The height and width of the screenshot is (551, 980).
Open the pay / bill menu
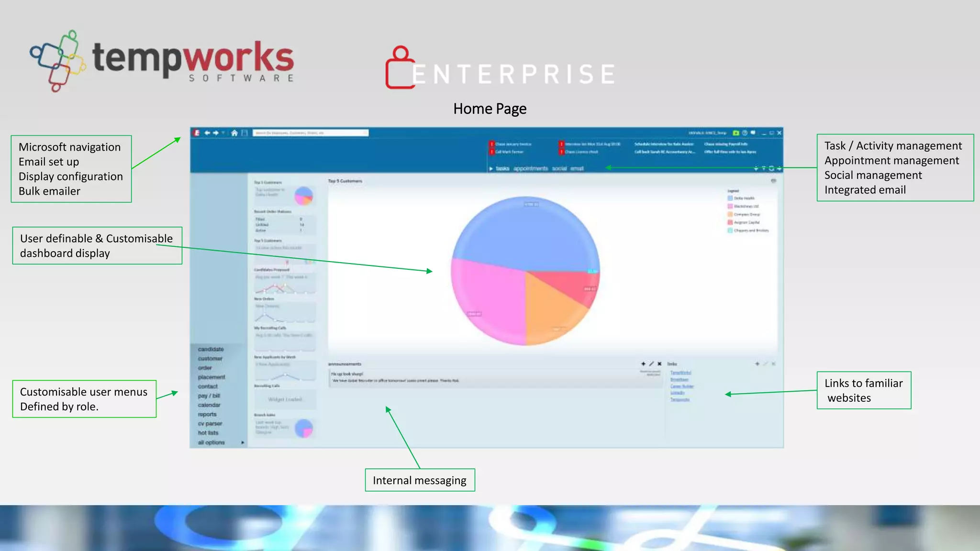[x=209, y=396]
